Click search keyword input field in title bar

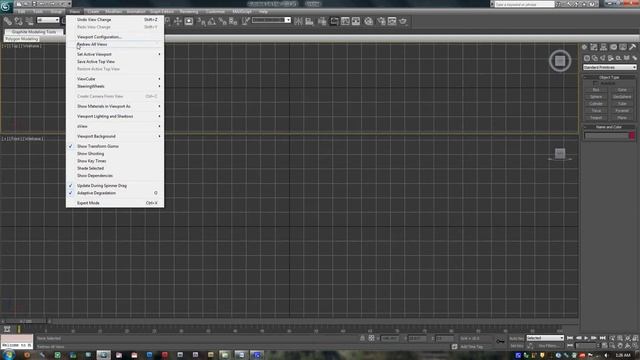524,4
